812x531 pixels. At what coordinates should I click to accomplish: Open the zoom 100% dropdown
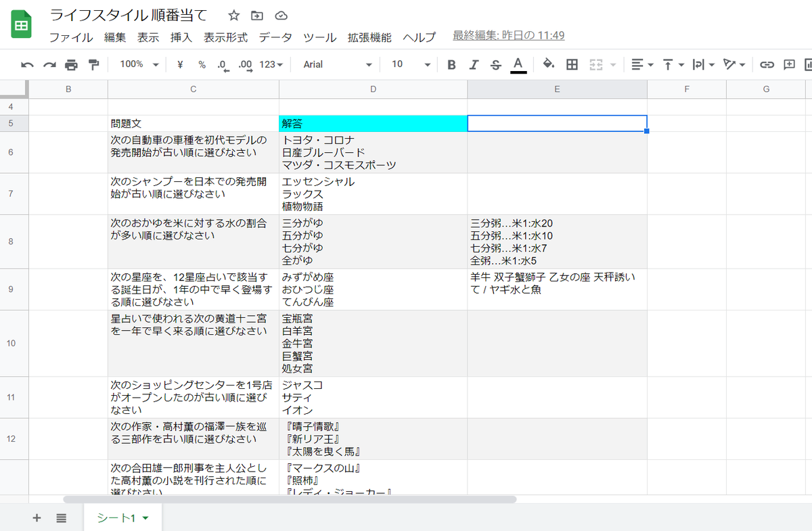tap(139, 64)
